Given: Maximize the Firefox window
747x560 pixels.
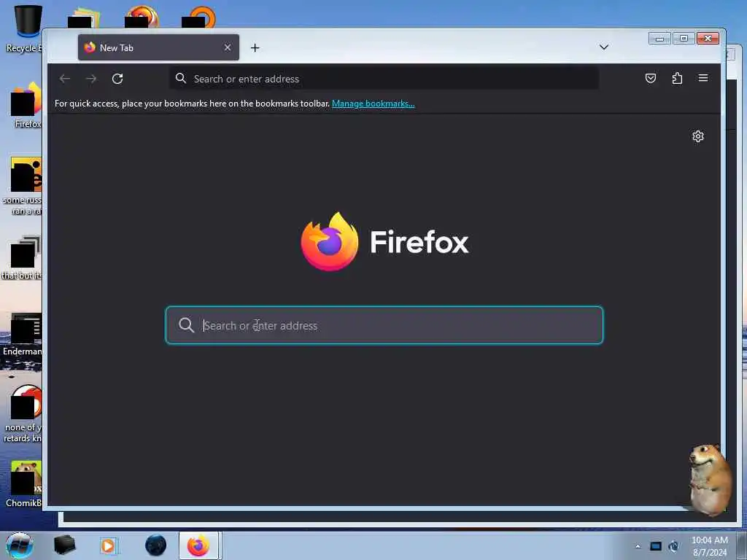Looking at the screenshot, I should click(684, 39).
